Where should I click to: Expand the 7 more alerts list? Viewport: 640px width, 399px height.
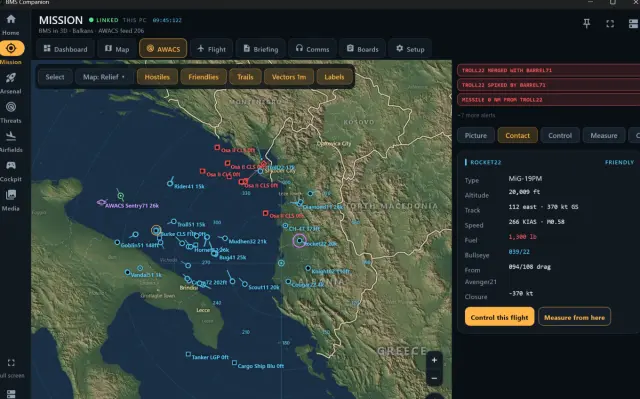pyautogui.click(x=477, y=115)
